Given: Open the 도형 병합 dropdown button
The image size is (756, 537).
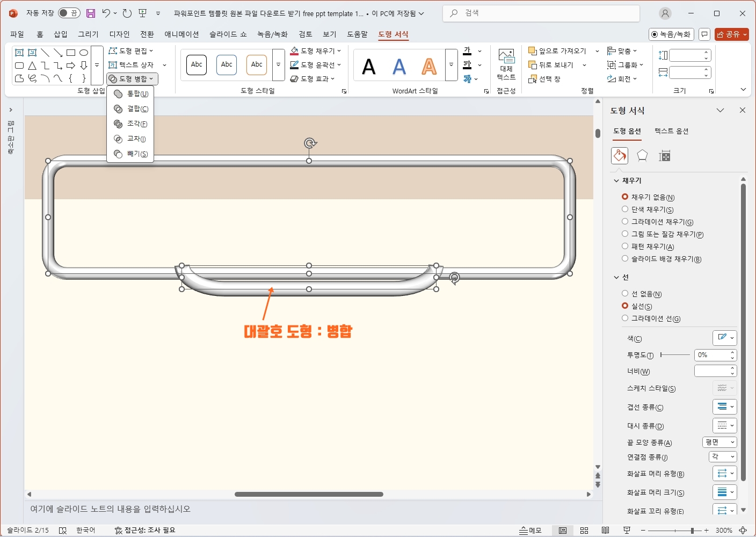Looking at the screenshot, I should point(132,79).
